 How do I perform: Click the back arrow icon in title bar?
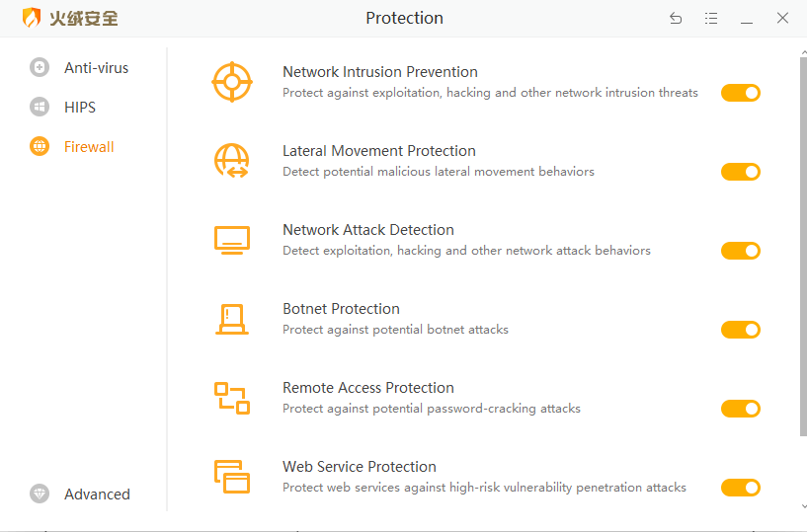coord(676,19)
